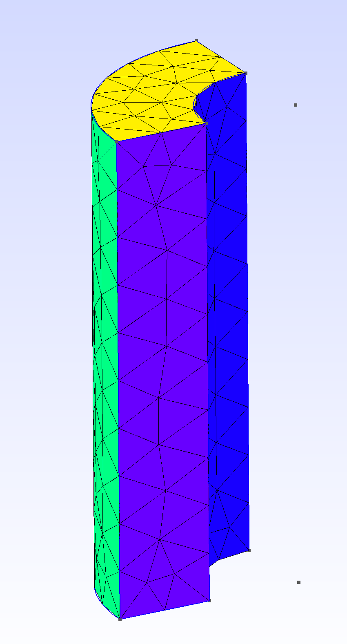Click the bottom-right vertex of the purple face

pyautogui.click(x=209, y=601)
